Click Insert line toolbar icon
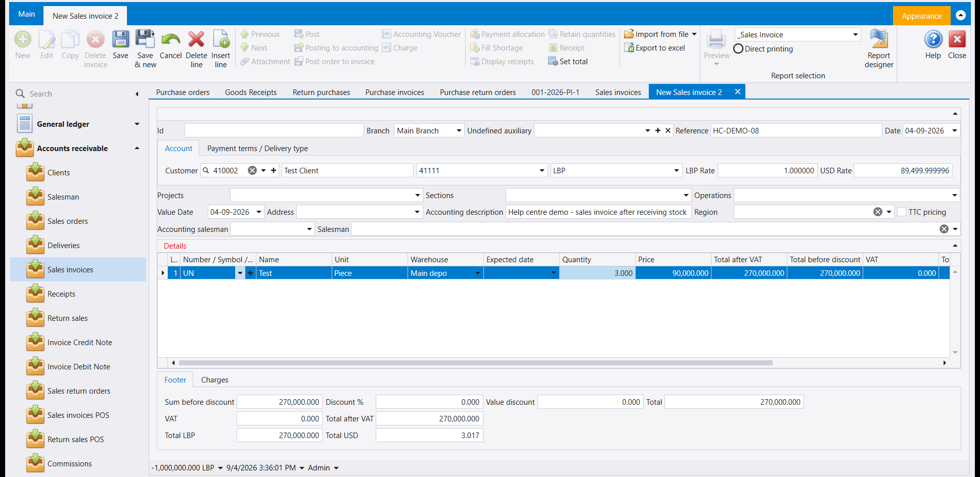Image resolution: width=980 pixels, height=477 pixels. tap(221, 39)
